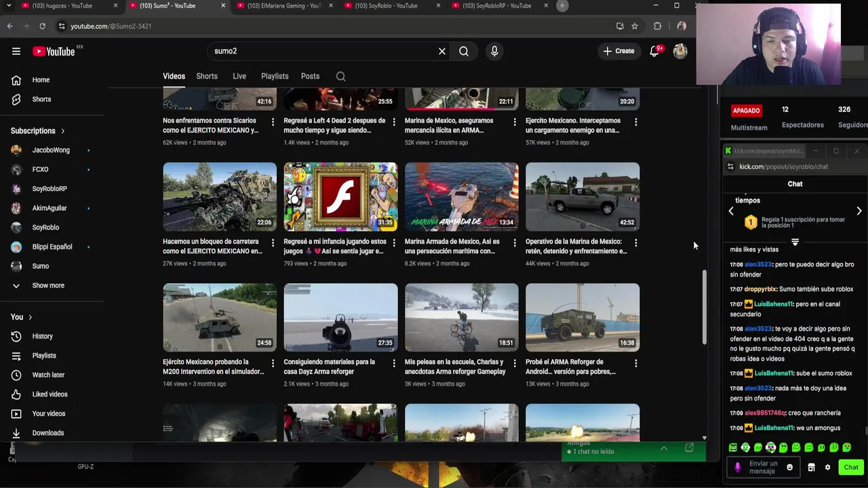Go back in browser navigation
868x488 pixels.
coord(9,26)
